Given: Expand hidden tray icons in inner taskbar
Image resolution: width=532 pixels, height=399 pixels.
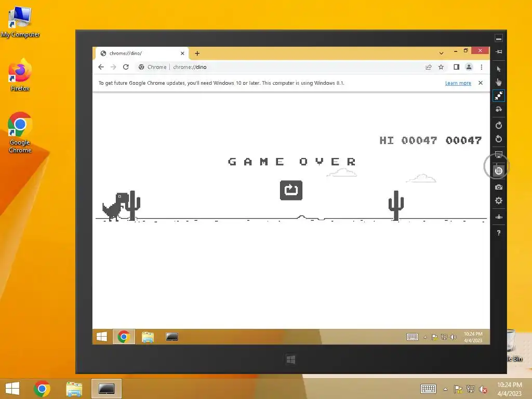Looking at the screenshot, I should [425, 337].
